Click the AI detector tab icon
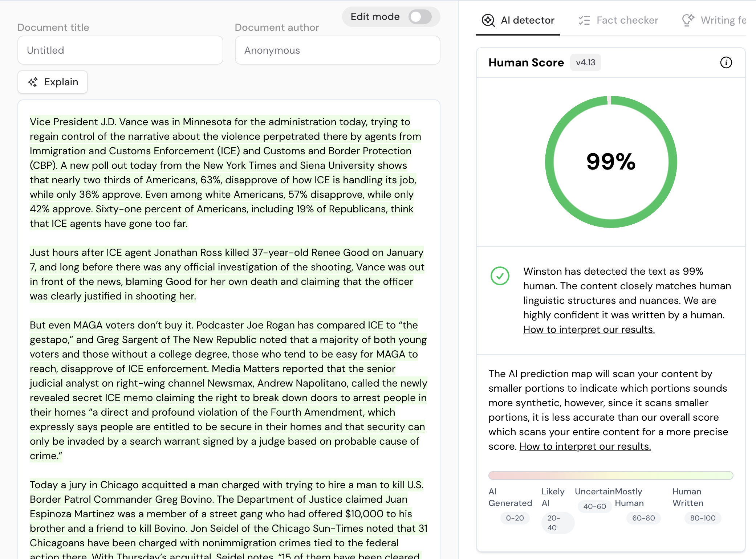 [488, 20]
